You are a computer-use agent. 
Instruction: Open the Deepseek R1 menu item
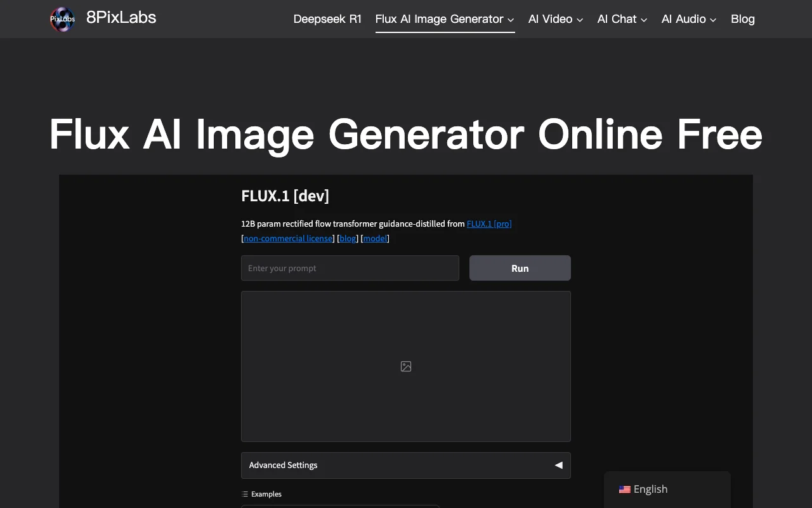coord(327,19)
